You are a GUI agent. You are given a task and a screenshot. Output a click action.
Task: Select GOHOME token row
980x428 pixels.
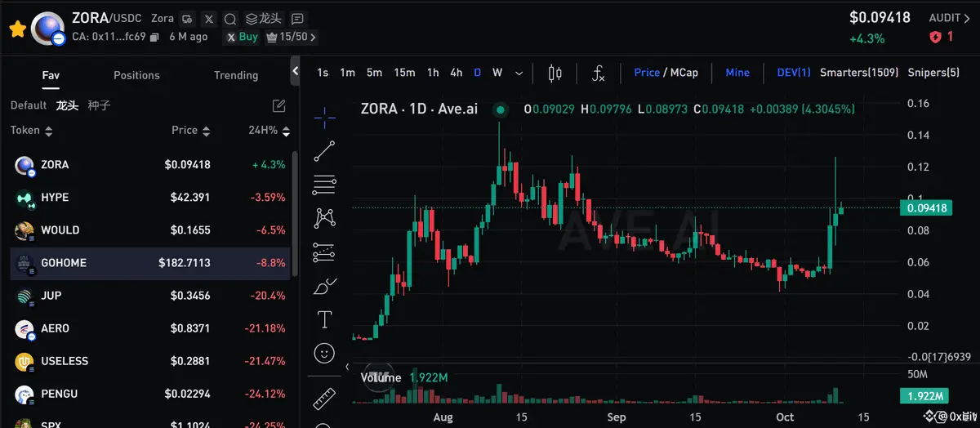tap(149, 263)
